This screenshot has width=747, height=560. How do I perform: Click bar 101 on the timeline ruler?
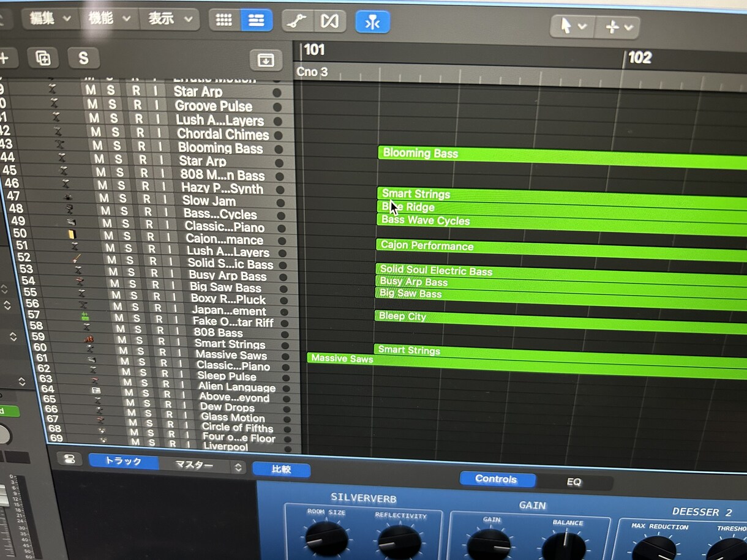click(x=314, y=50)
